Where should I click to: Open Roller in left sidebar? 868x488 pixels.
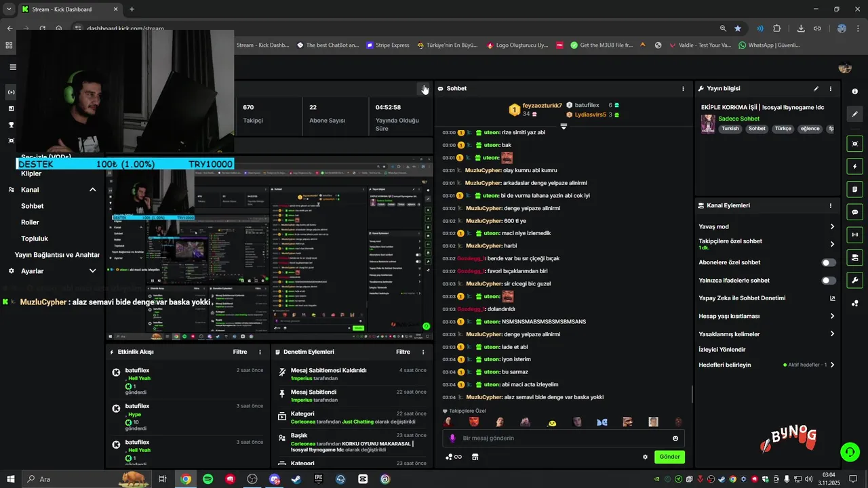pos(30,222)
